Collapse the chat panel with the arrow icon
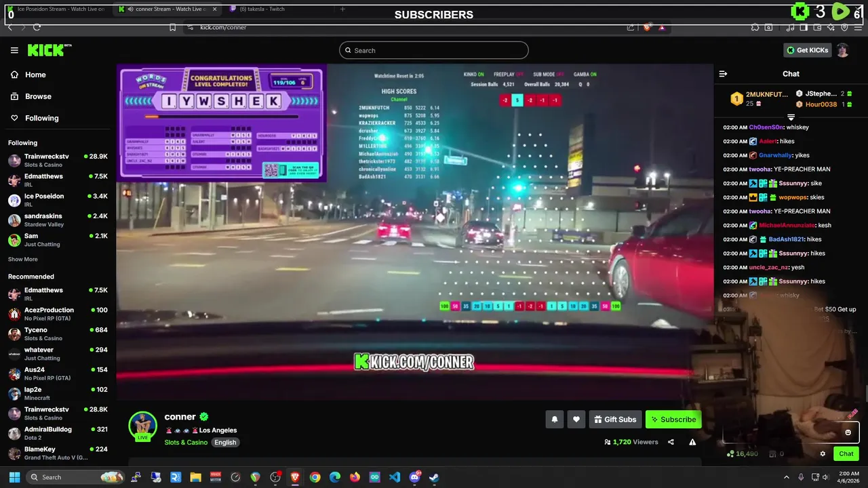This screenshot has height=488, width=868. coord(723,74)
